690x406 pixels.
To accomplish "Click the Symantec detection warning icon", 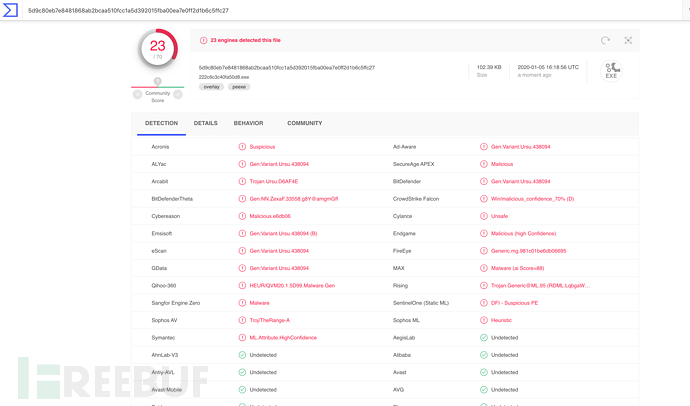I will [242, 338].
